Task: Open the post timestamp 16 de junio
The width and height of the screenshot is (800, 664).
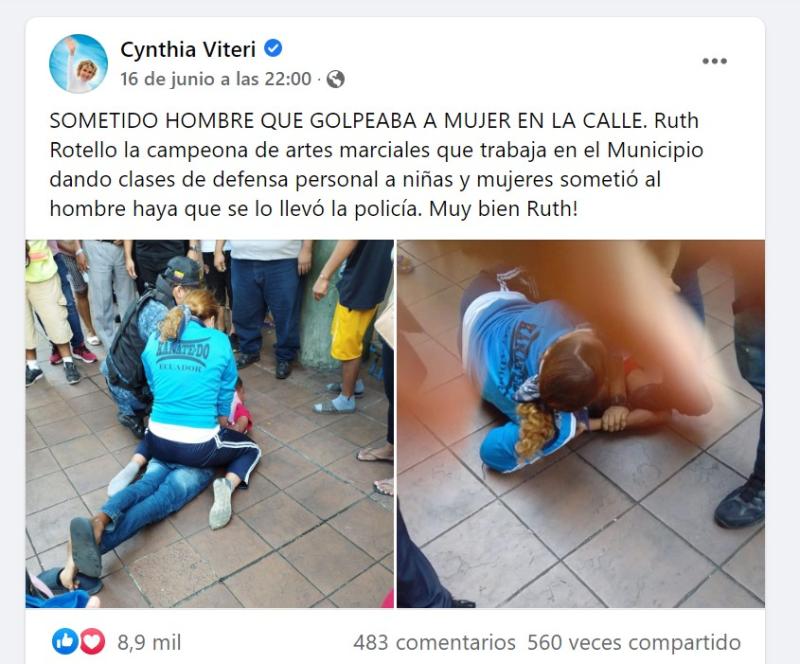Action: click(x=216, y=79)
